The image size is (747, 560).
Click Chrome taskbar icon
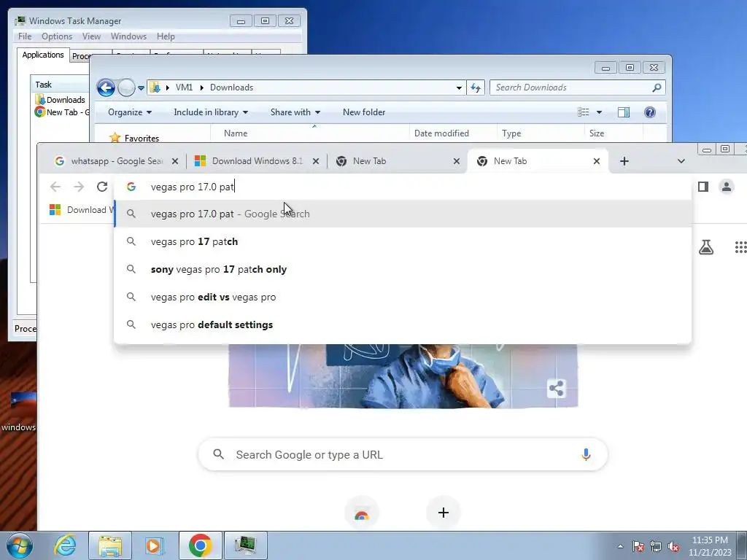point(200,545)
